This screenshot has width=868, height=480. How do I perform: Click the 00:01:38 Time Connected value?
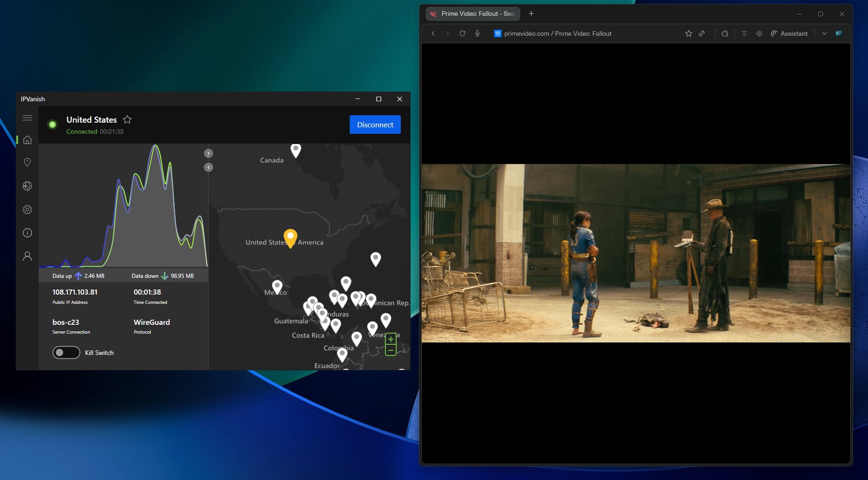tap(147, 292)
